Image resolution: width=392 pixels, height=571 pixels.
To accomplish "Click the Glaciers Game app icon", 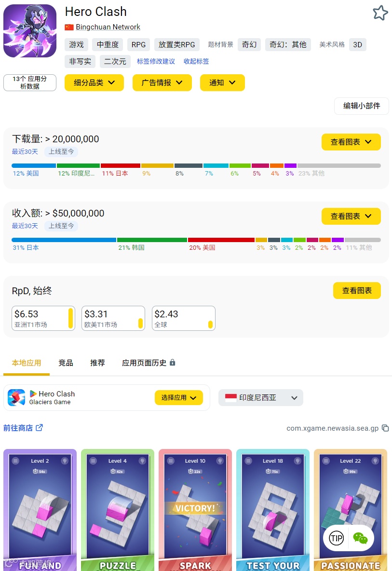I will 17,398.
